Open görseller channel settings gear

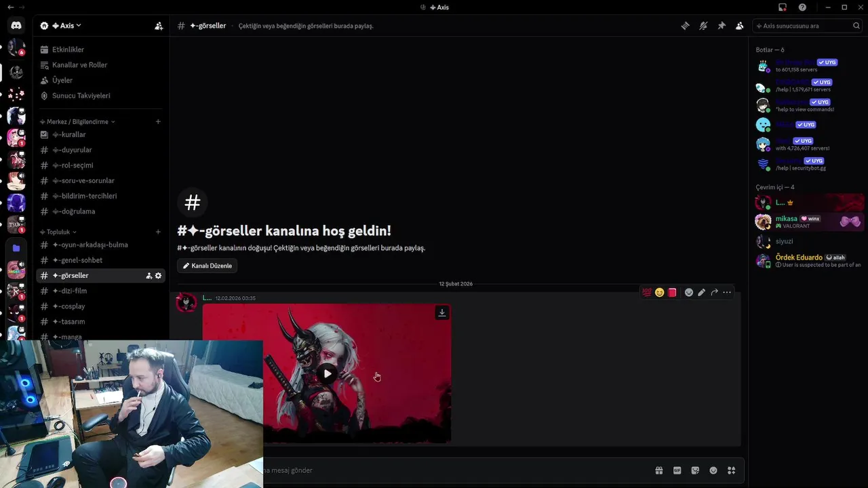tap(159, 276)
